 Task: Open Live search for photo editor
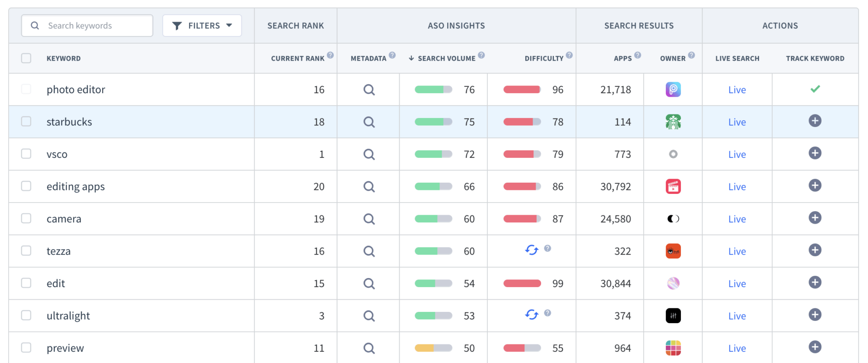tap(737, 90)
